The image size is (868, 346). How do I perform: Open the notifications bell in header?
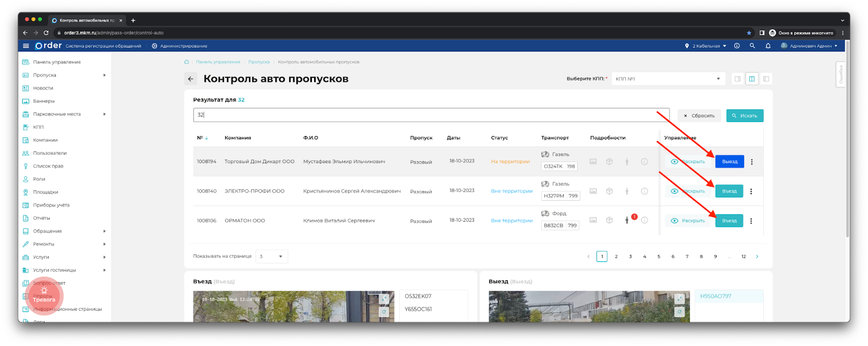tap(768, 46)
